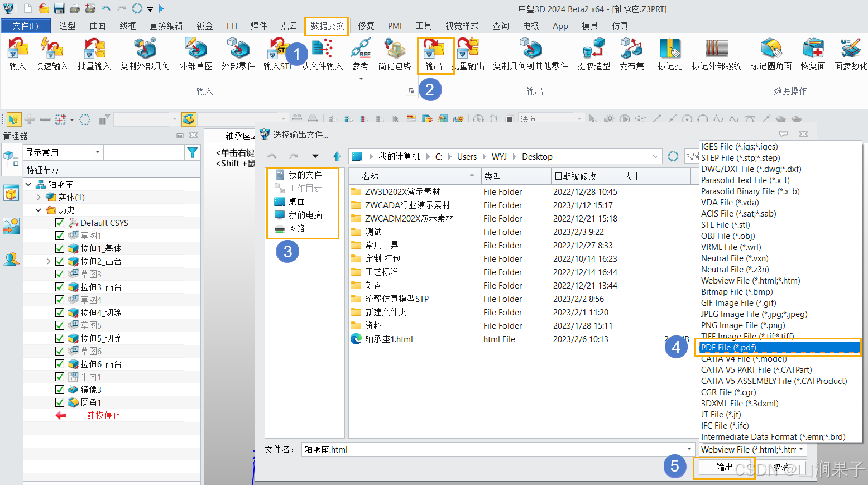Select the 新建文件夹 folder row
Screen dimensions: 868x485
[386, 313]
